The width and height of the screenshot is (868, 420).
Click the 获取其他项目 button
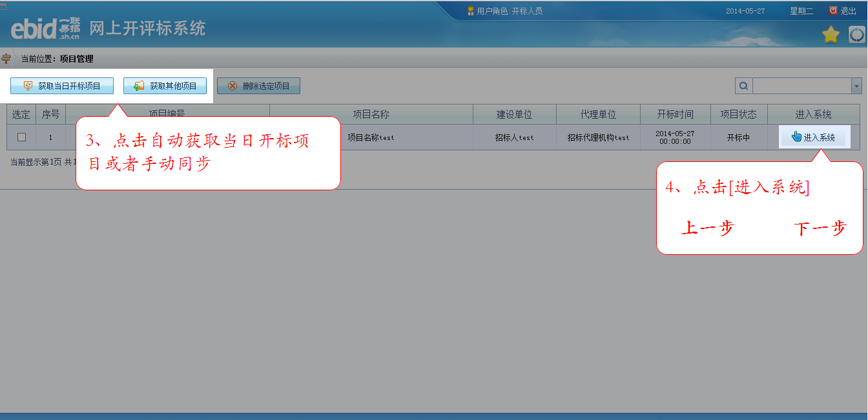165,86
